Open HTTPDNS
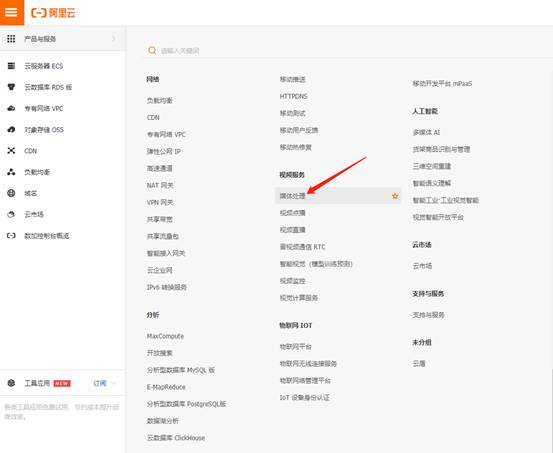The width and height of the screenshot is (553, 453). (293, 96)
